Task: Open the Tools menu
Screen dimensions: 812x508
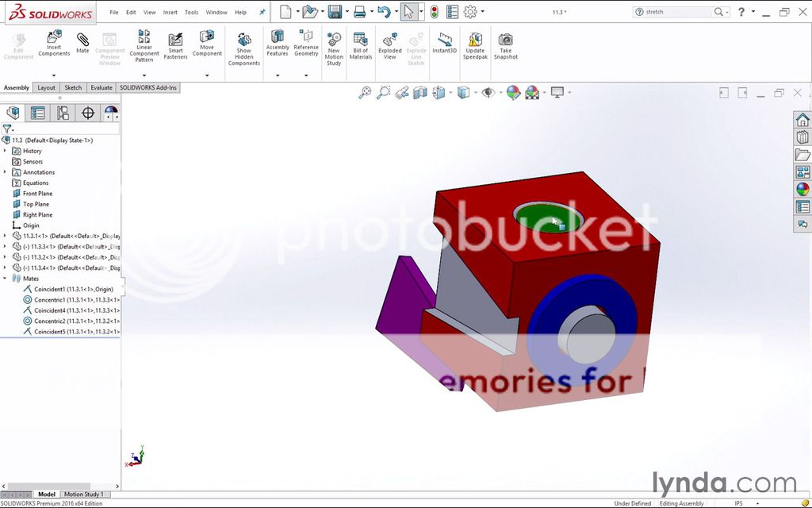Action: pyautogui.click(x=191, y=13)
